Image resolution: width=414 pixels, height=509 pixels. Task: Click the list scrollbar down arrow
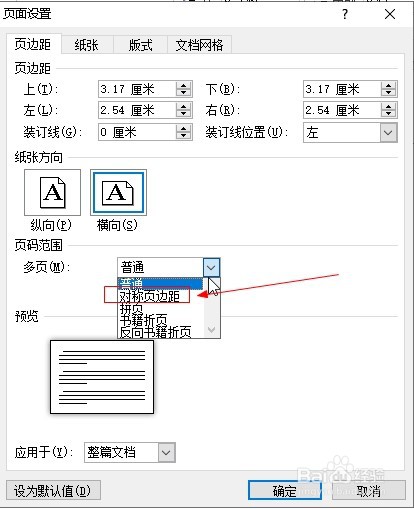[x=211, y=330]
